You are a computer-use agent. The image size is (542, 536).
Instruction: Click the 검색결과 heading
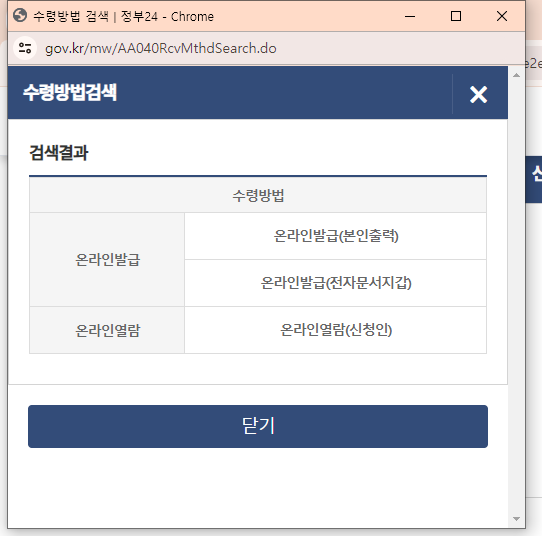(x=59, y=152)
